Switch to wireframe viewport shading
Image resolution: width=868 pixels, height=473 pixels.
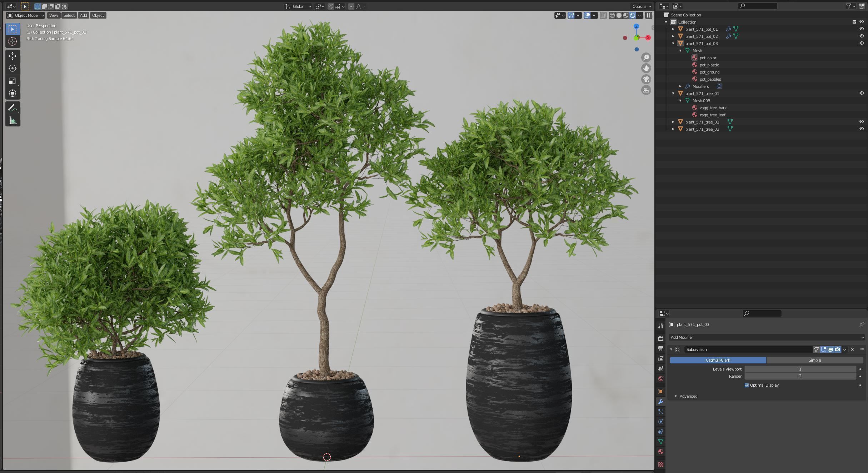coord(612,15)
